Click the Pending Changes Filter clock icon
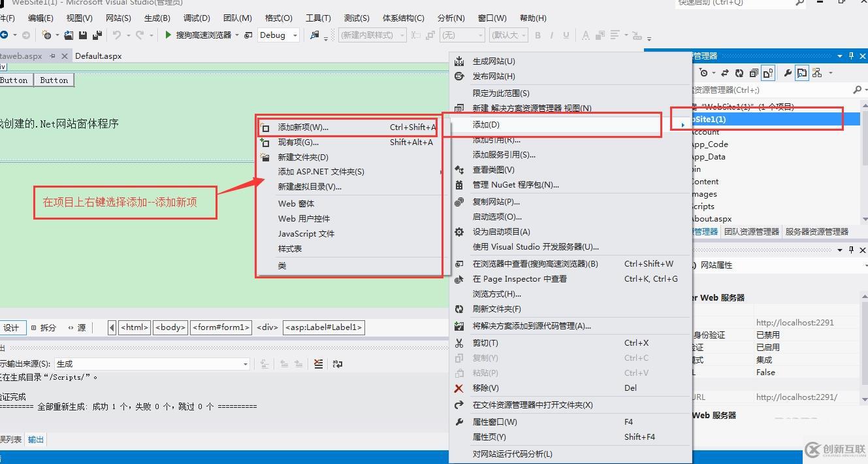The width and height of the screenshot is (868, 464). [x=703, y=73]
